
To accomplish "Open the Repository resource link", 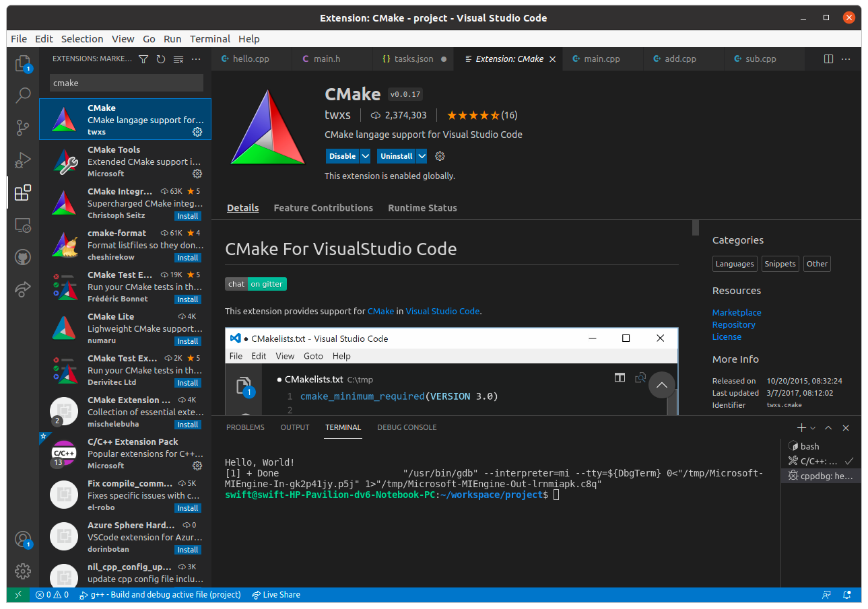I will (x=734, y=324).
